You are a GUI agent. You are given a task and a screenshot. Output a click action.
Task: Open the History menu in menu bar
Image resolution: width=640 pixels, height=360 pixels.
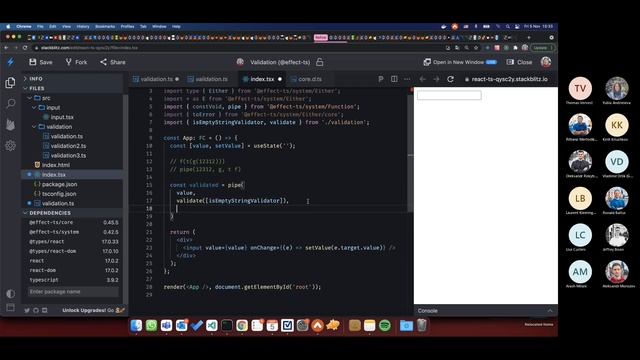pyautogui.click(x=83, y=27)
